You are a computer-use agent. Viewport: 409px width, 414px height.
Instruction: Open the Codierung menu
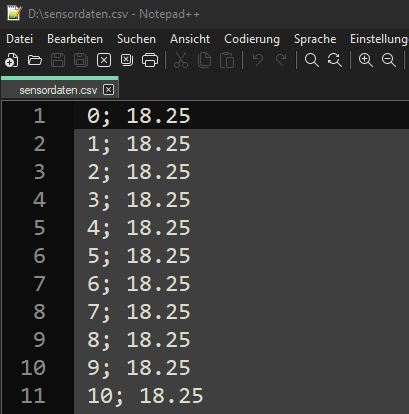(252, 39)
